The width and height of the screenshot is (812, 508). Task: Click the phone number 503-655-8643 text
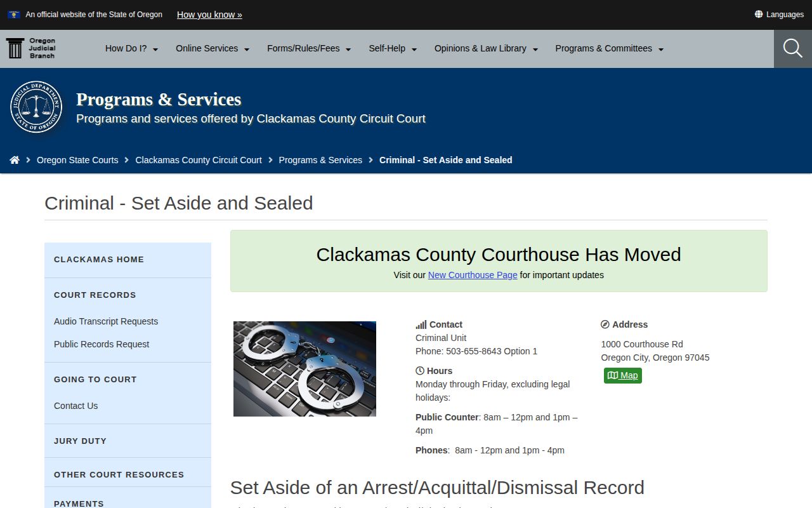pyautogui.click(x=473, y=351)
